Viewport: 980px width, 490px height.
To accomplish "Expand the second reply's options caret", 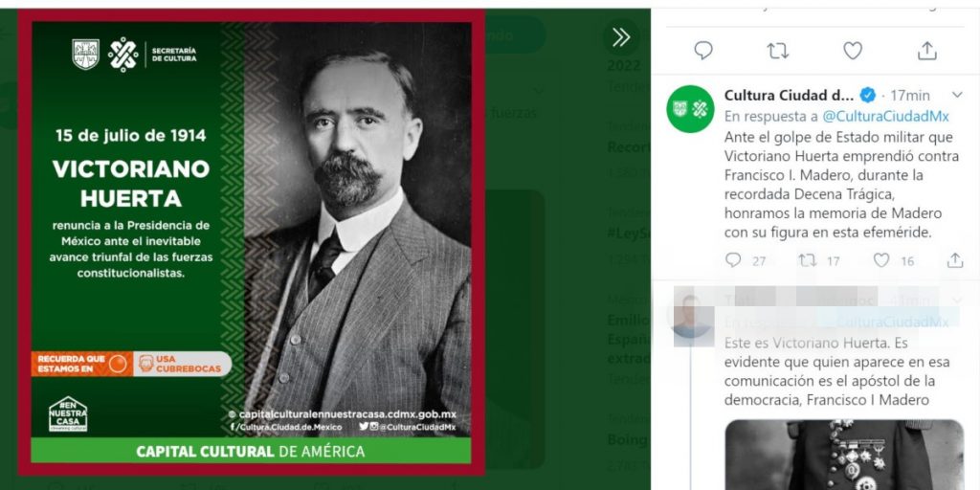I will [955, 300].
